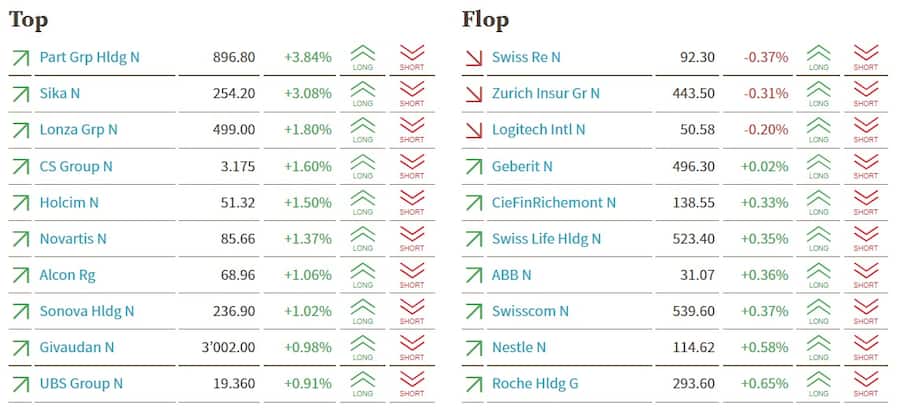The image size is (900, 416).
Task: Click the up-arrow trend icon beside Novartis N
Action: tap(19, 239)
